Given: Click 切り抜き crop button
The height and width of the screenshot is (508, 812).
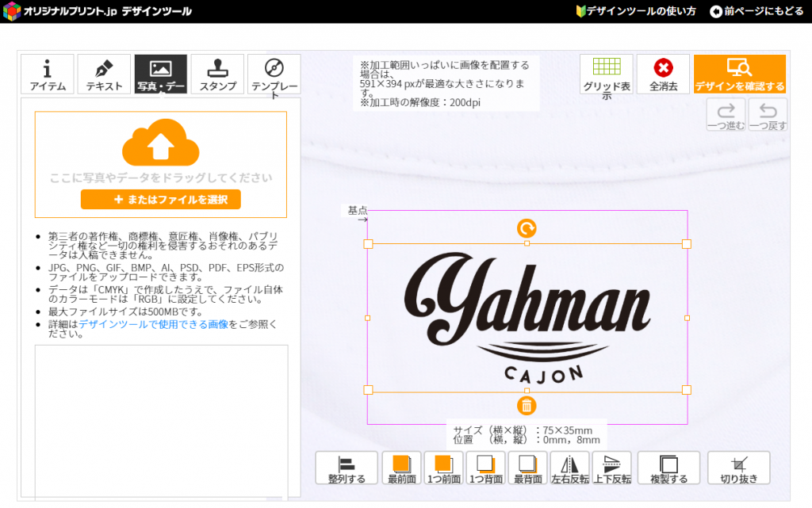Looking at the screenshot, I should coord(739,468).
